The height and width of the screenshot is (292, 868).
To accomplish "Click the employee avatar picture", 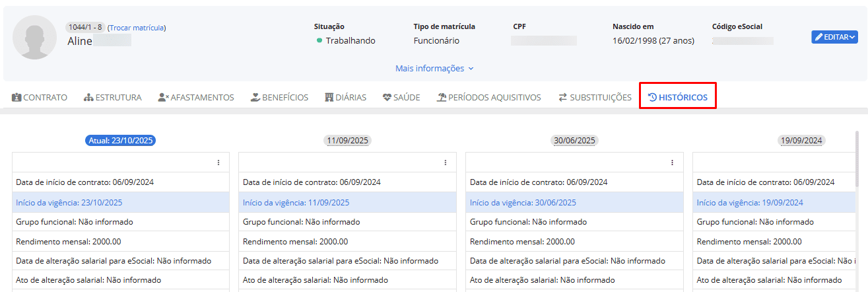I will coord(34,37).
